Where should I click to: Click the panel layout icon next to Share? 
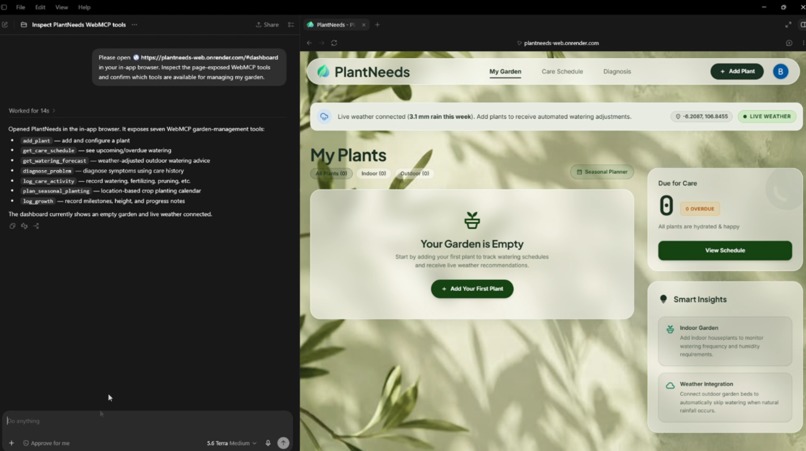point(291,25)
